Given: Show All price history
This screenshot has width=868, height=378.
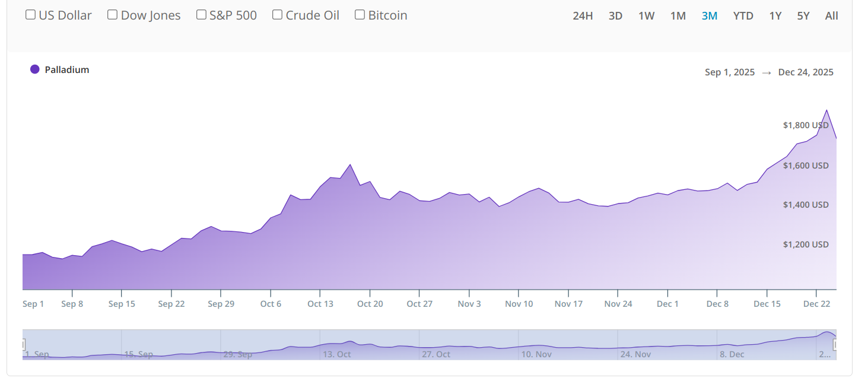Looking at the screenshot, I should tap(831, 16).
